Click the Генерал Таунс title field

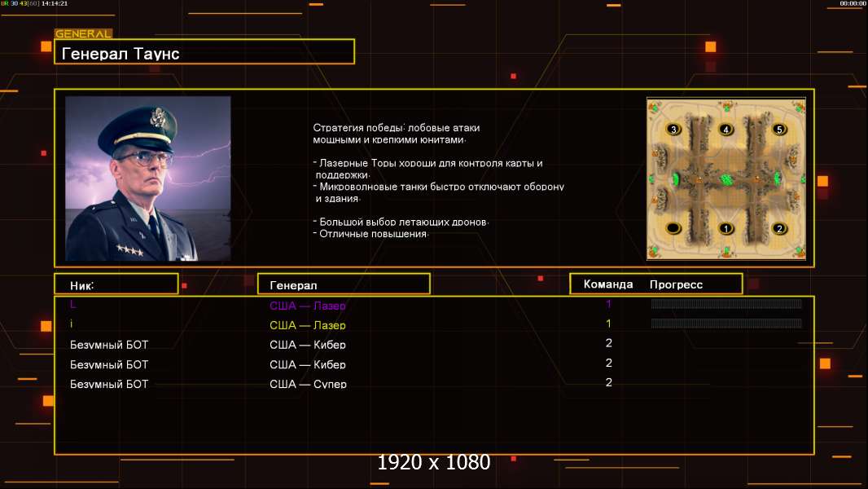(x=204, y=51)
